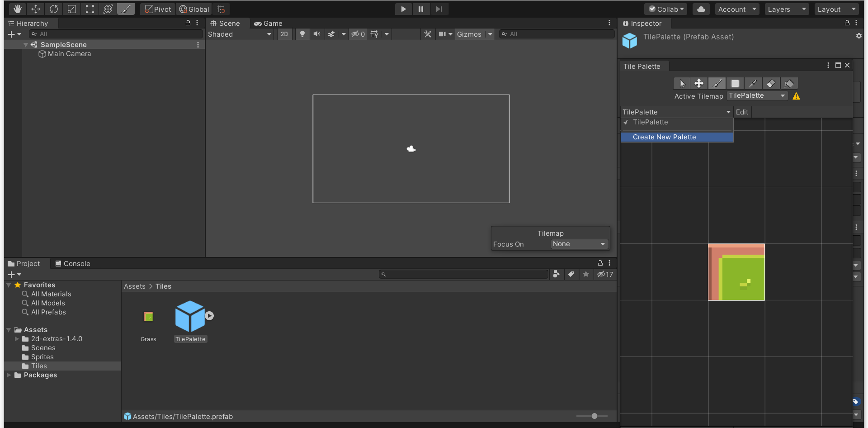Choose the Paintbrush tool in Tile Palette
The width and height of the screenshot is (868, 428).
pos(717,83)
